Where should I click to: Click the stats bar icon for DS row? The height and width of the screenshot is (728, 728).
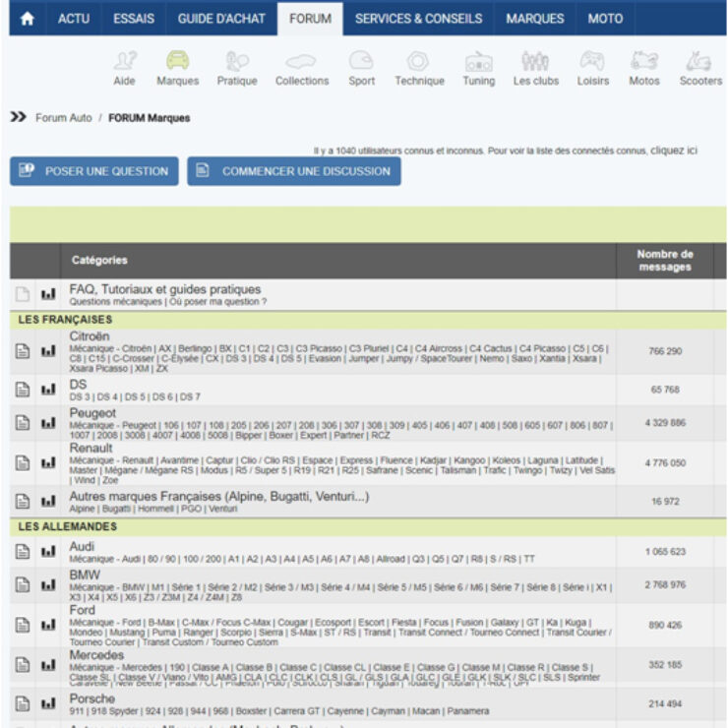click(48, 389)
